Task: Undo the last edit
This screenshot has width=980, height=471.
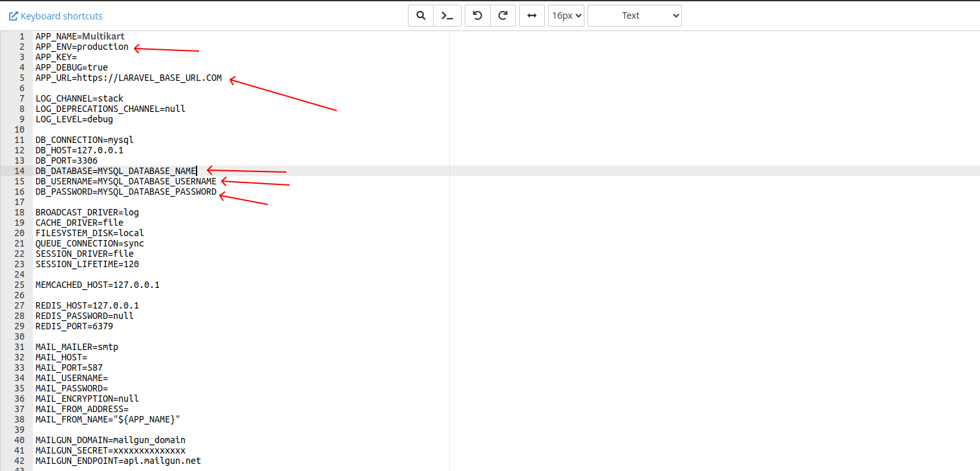Action: 478,16
